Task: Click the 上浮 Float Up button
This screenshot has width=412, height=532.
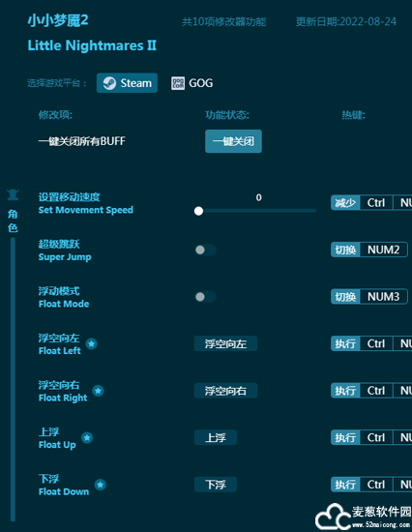Action: click(x=216, y=437)
